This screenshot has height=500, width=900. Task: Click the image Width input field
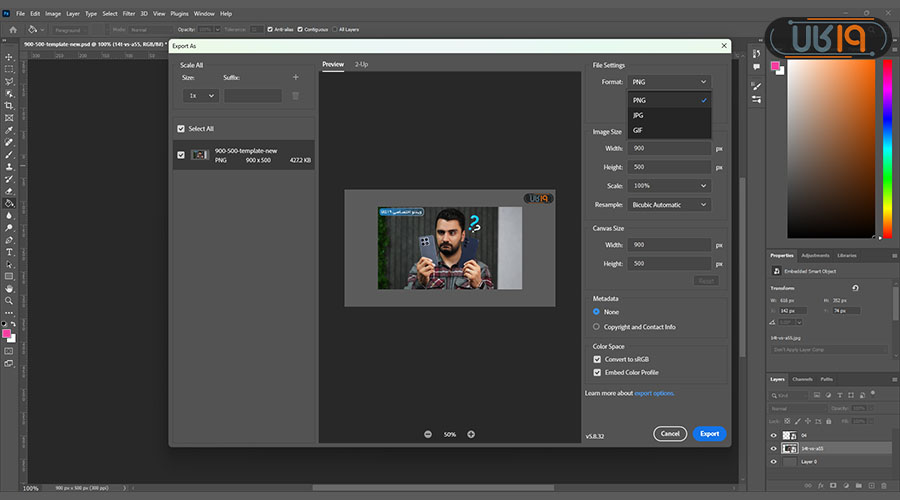point(669,148)
